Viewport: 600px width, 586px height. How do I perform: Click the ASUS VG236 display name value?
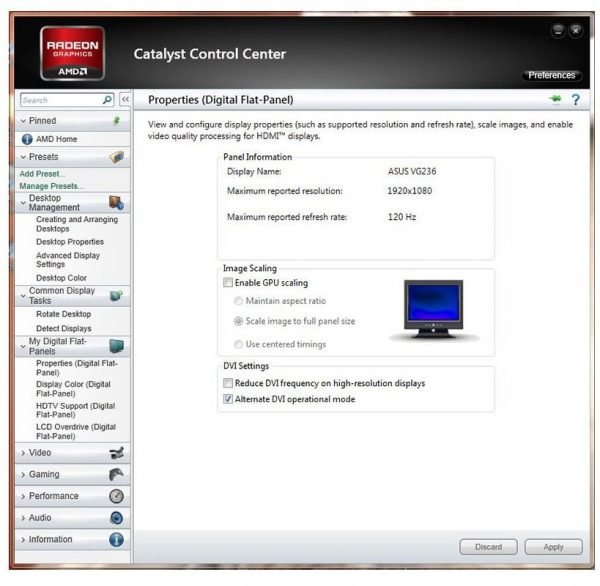412,171
